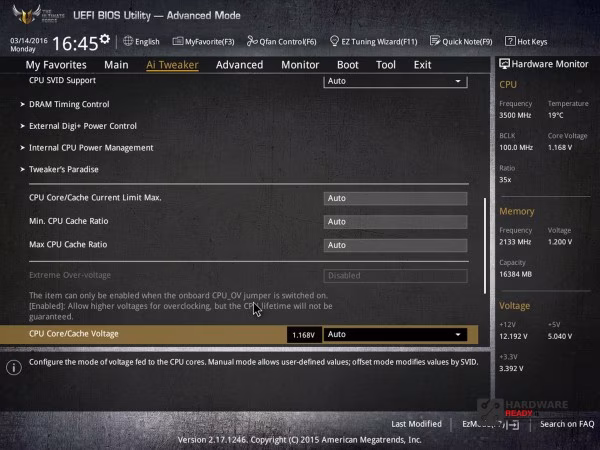Click the 03/14/2016 date text
Viewport: 600px width, 450px height.
click(x=29, y=40)
